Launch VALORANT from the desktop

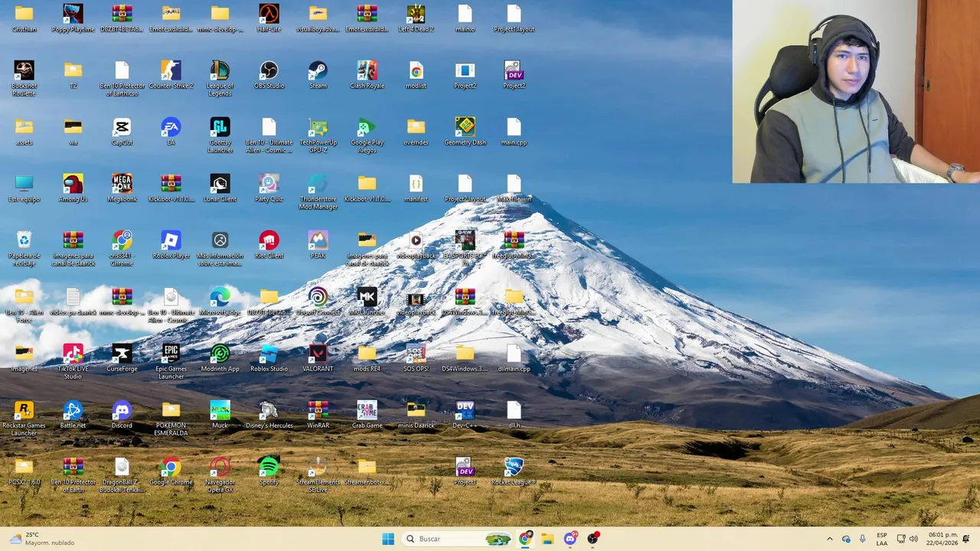318,358
